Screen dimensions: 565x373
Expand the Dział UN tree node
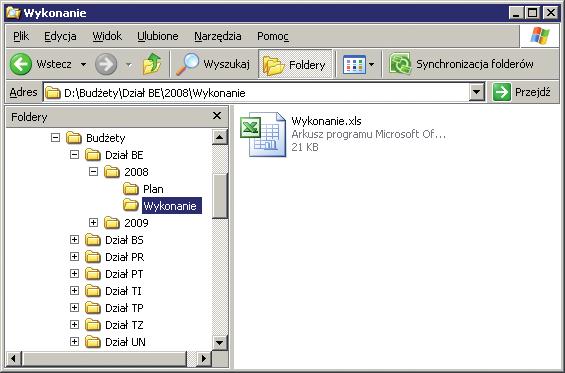pyautogui.click(x=74, y=342)
